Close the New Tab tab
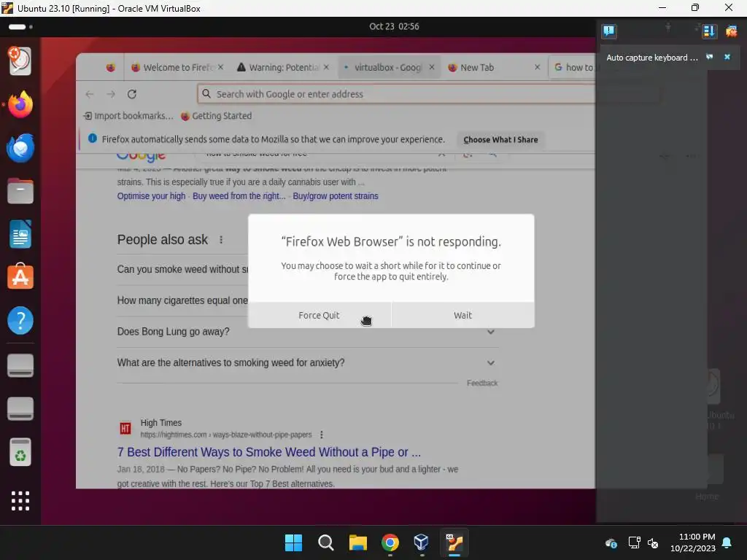This screenshot has height=560, width=747. [538, 68]
